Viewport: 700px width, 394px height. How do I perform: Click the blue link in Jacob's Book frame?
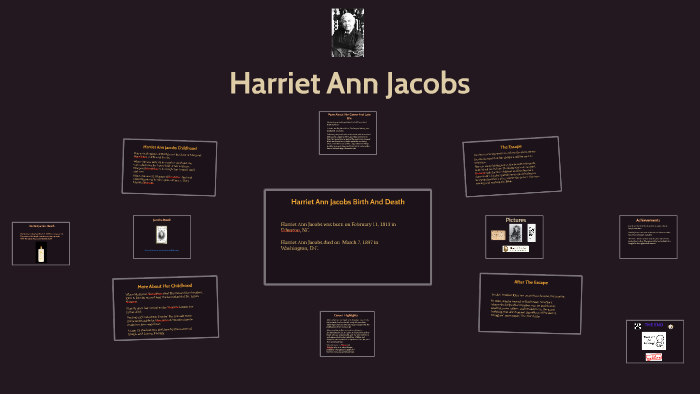162,250
